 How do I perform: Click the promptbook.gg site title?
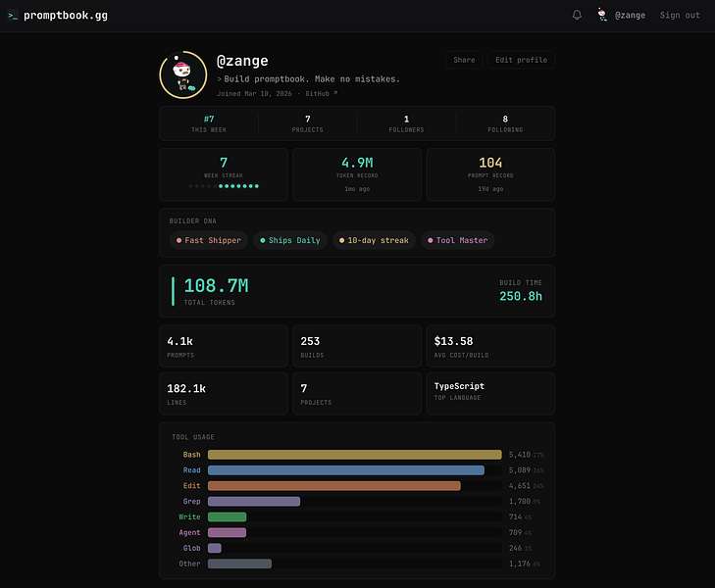click(66, 16)
